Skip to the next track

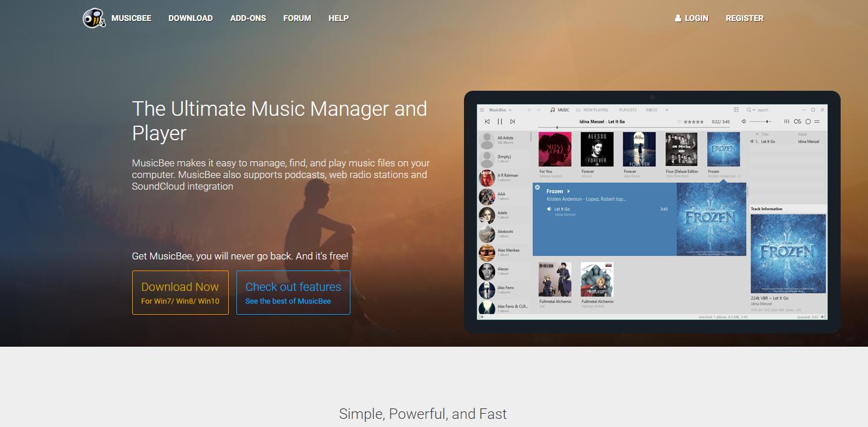click(512, 122)
